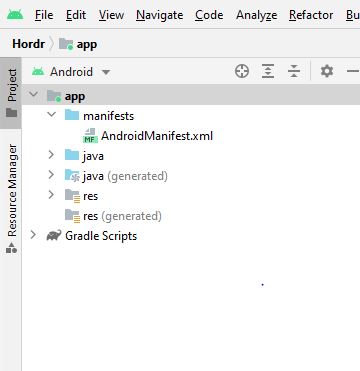Hide the project panel with minus icon
This screenshot has height=371, width=360.
point(353,71)
